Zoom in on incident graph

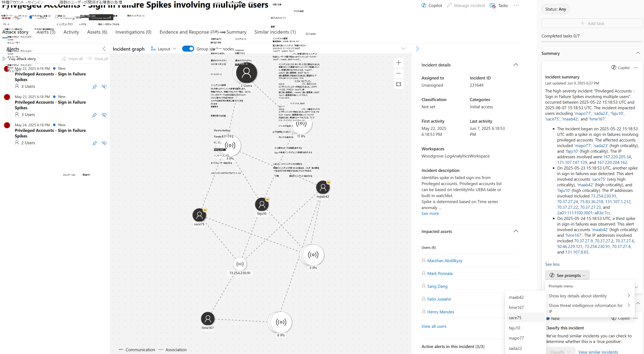398,63
